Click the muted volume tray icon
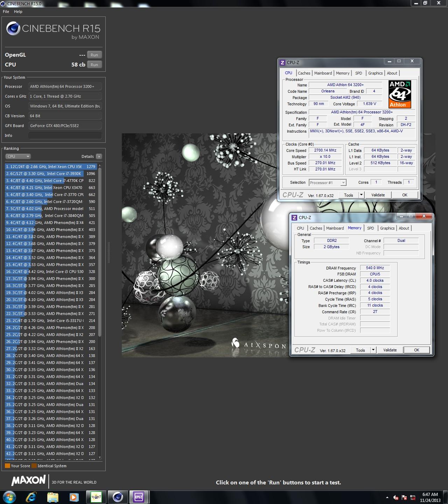Image resolution: width=448 pixels, height=504 pixels. [x=396, y=497]
